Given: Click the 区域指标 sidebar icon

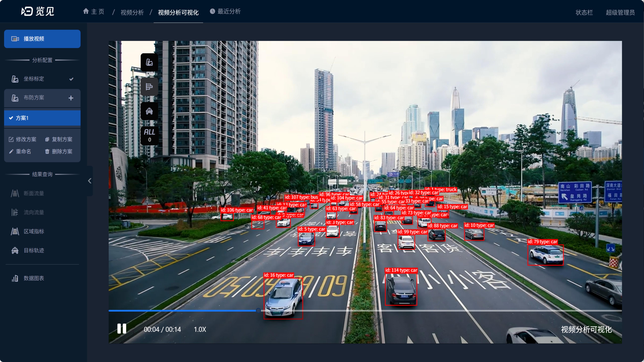Looking at the screenshot, I should pos(15,231).
